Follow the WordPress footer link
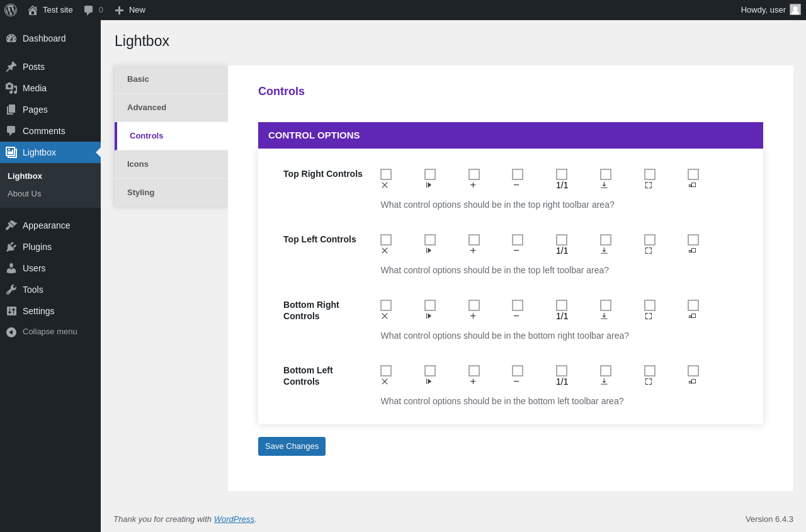The height and width of the screenshot is (532, 806). coord(234,519)
